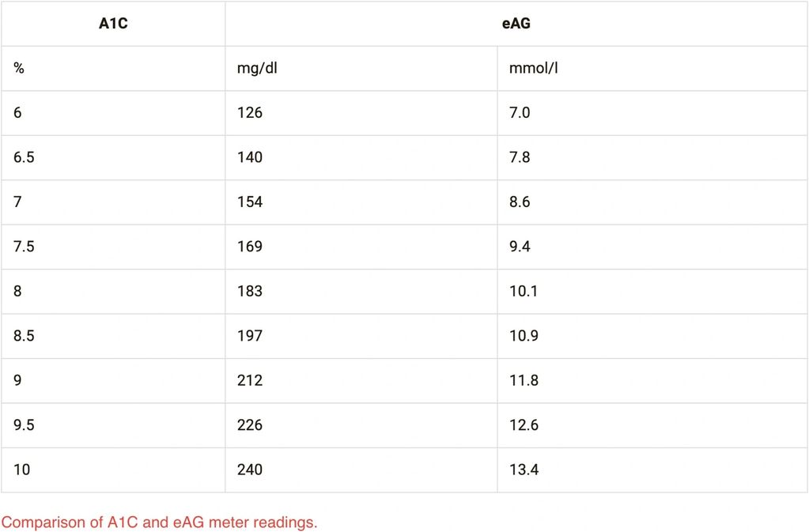Viewport: 809px width, 532px height.
Task: Click the 6.5 percent A1C cell
Action: (x=24, y=157)
